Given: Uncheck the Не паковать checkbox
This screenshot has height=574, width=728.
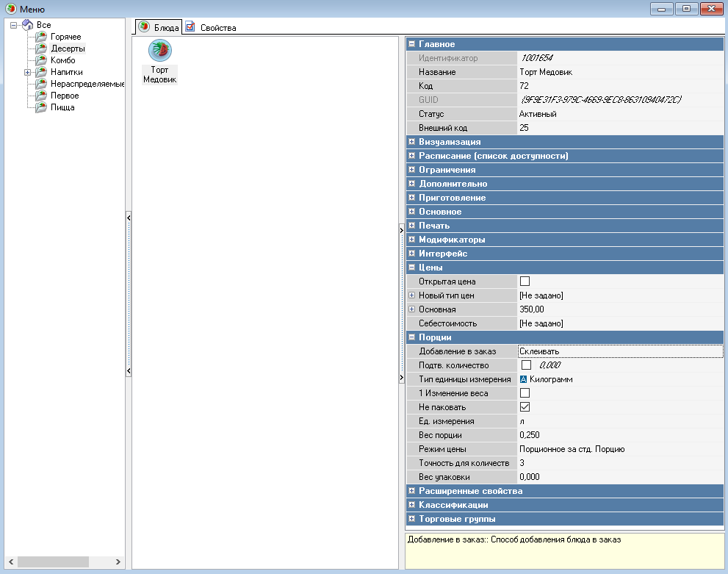Looking at the screenshot, I should [525, 407].
